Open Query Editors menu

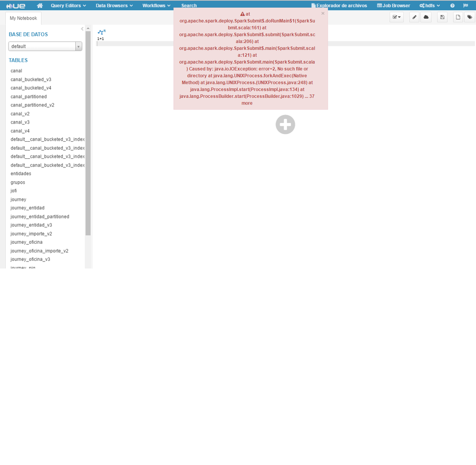point(68,5)
